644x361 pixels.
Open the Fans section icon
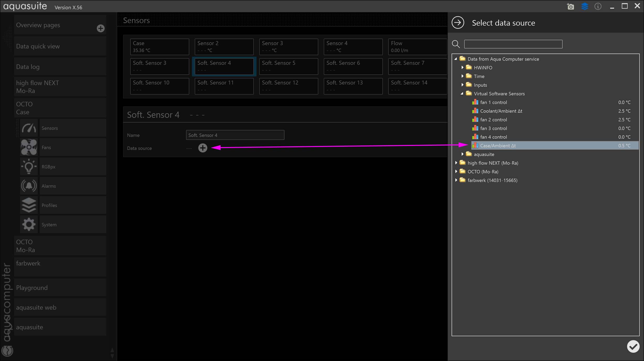[x=29, y=147]
